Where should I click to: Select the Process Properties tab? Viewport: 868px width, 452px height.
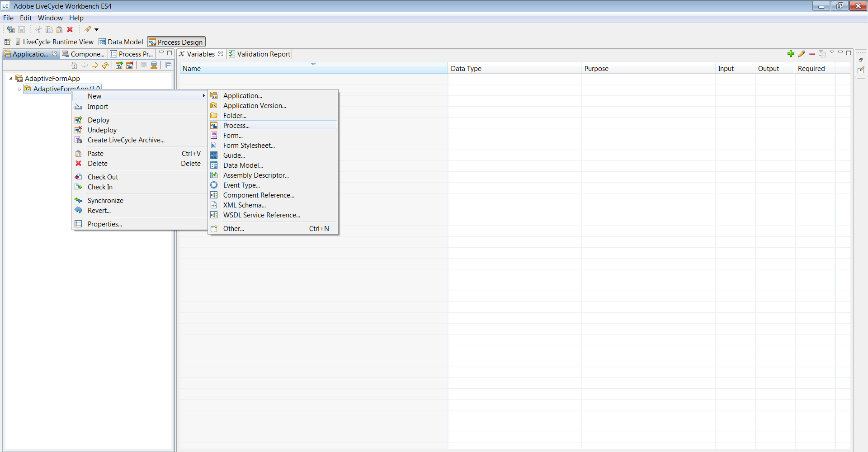click(132, 54)
